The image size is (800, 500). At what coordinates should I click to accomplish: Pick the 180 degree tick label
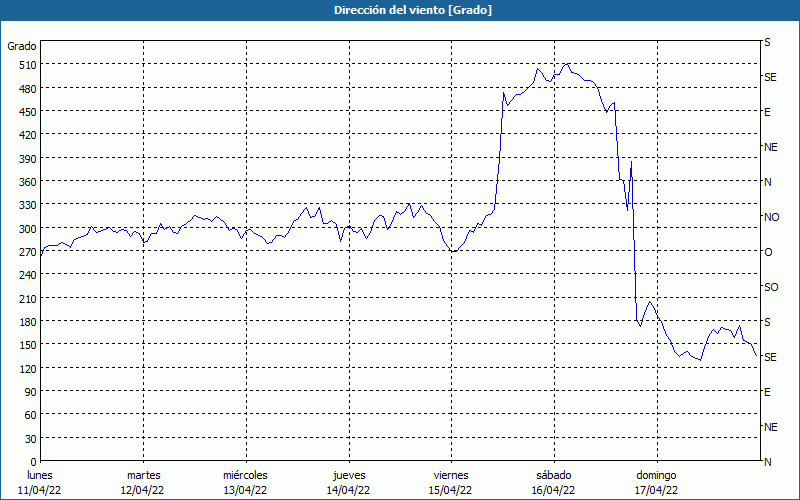pyautogui.click(x=29, y=322)
